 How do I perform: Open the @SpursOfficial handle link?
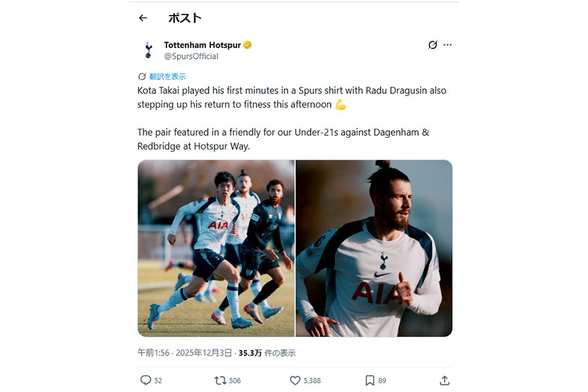pyautogui.click(x=191, y=56)
